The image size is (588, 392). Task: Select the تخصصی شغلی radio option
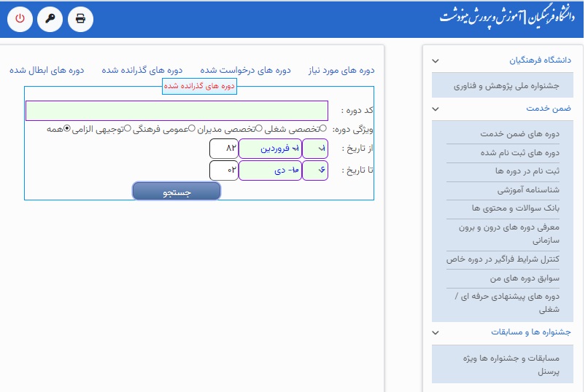[x=323, y=128]
